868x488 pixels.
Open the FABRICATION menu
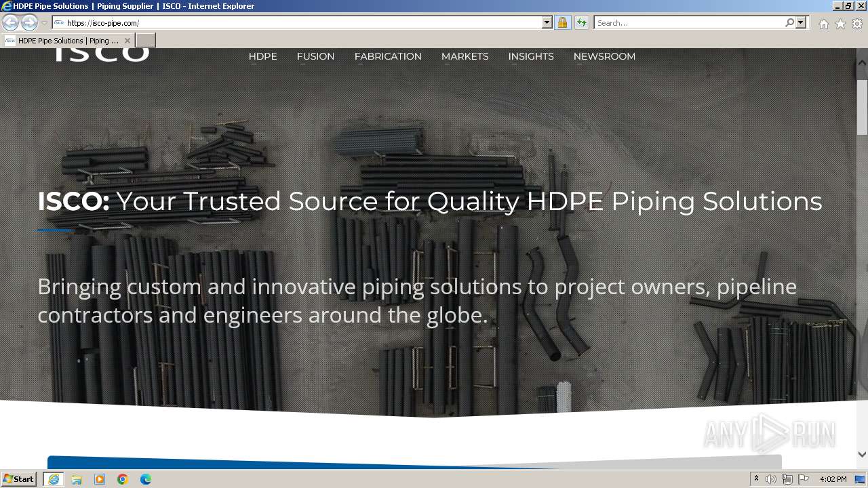click(388, 56)
